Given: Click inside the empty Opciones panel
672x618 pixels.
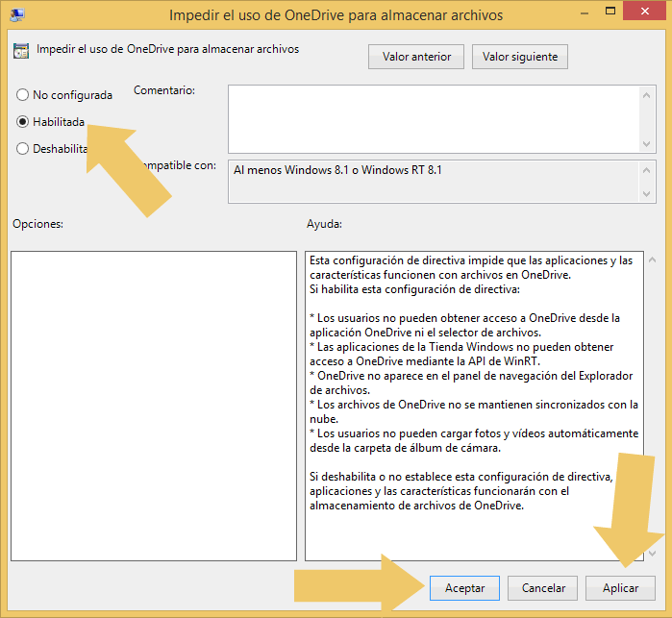Looking at the screenshot, I should [x=154, y=406].
